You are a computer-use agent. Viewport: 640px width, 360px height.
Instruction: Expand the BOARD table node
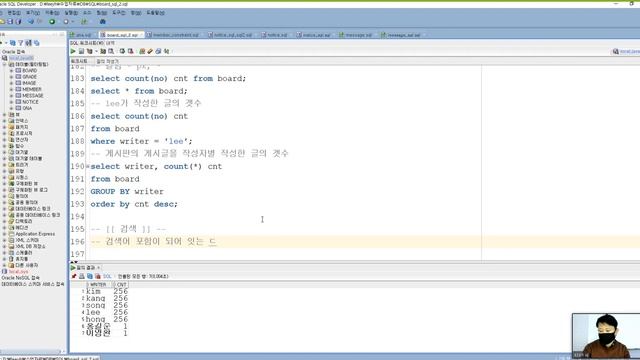tap(11, 71)
